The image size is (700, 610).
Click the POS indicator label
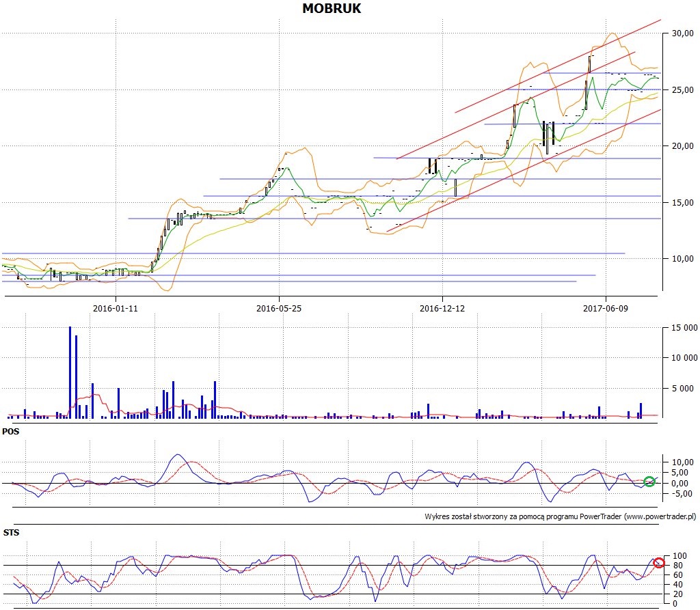pyautogui.click(x=11, y=432)
